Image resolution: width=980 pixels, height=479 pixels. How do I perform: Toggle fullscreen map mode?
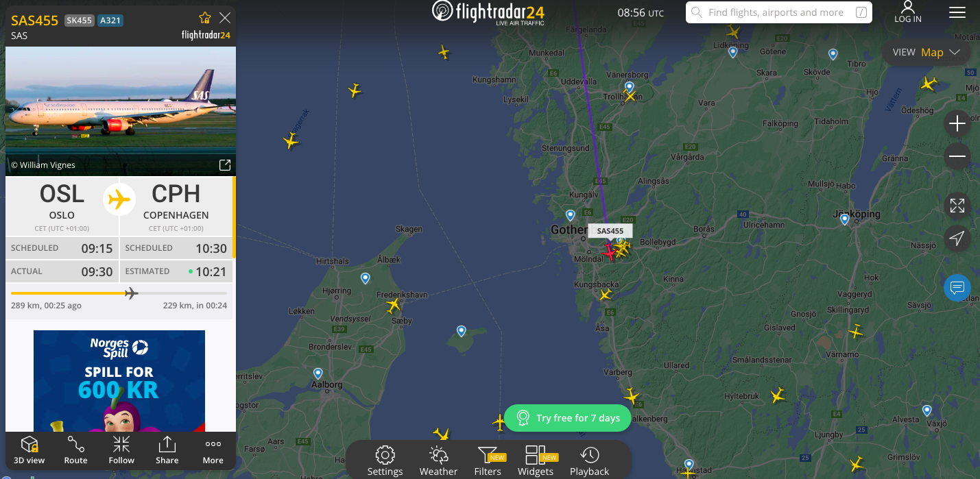957,206
